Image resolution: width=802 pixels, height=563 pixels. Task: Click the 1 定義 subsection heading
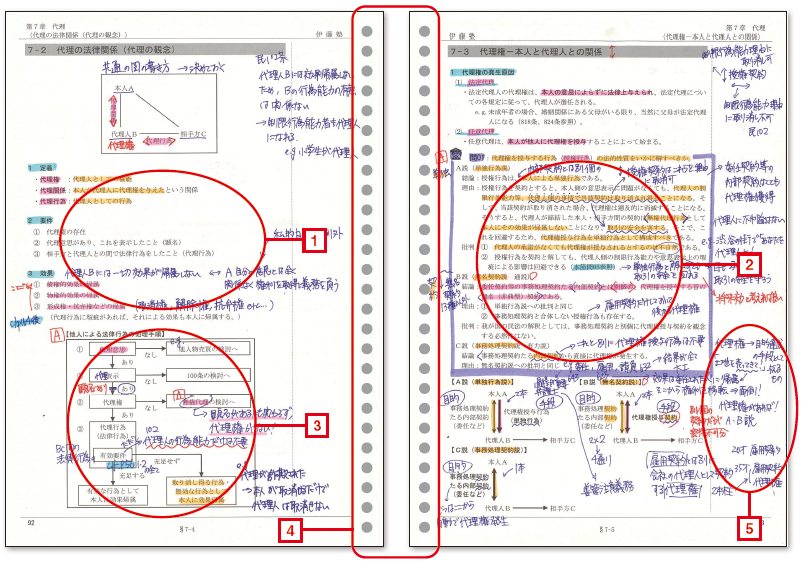pos(43,168)
